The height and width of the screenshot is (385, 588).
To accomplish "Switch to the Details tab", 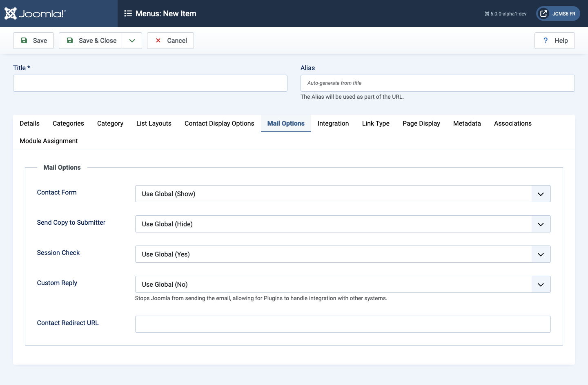I will click(x=29, y=123).
